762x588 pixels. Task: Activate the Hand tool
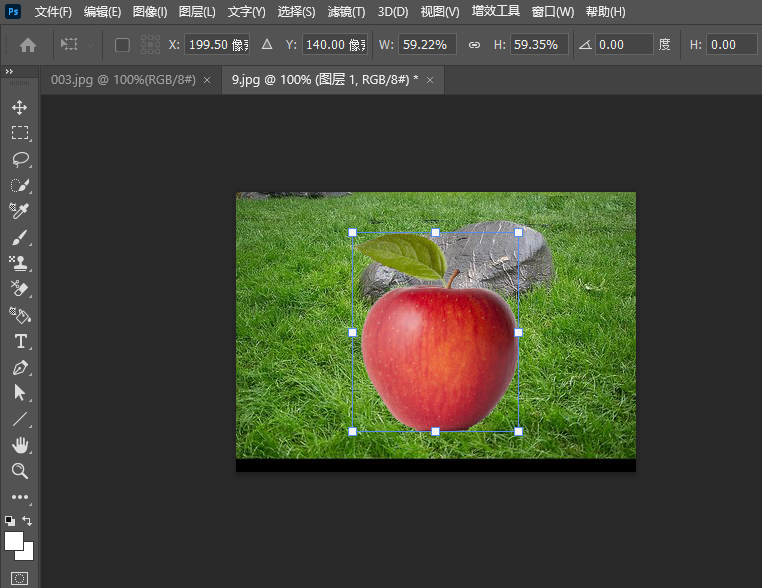(x=20, y=445)
